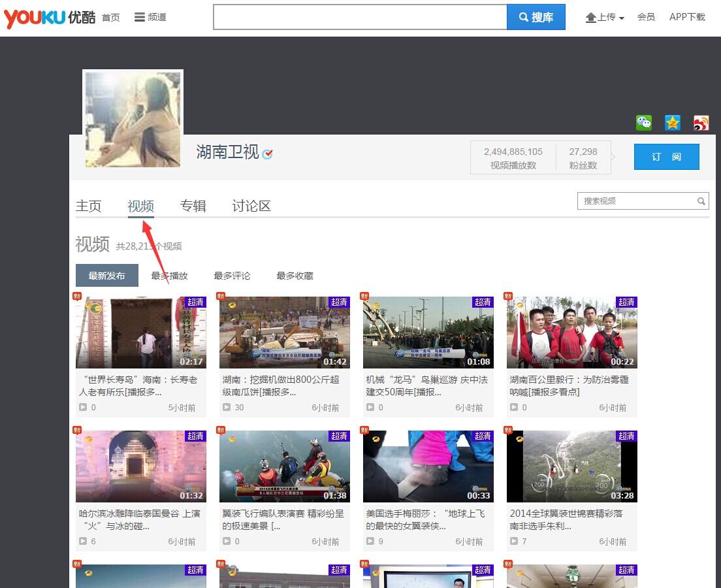Play the 世界长寿岛 海南 video thumbnail

click(x=141, y=332)
